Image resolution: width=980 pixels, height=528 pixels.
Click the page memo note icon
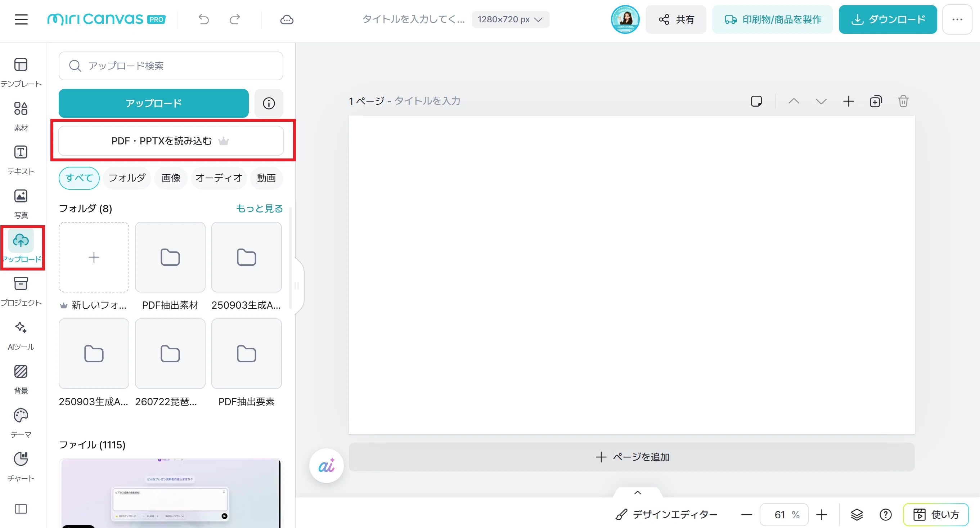coord(756,101)
